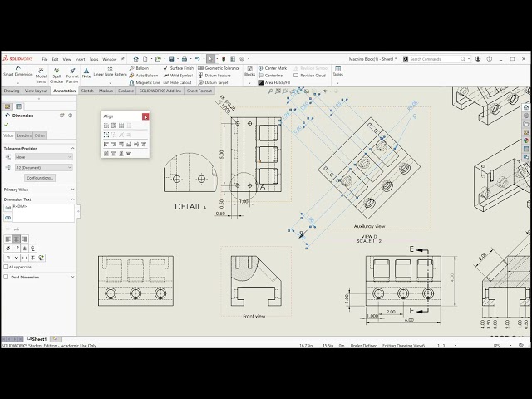Open the Smart Dimension dropdown arrow
The height and width of the screenshot is (399, 532).
(18, 83)
